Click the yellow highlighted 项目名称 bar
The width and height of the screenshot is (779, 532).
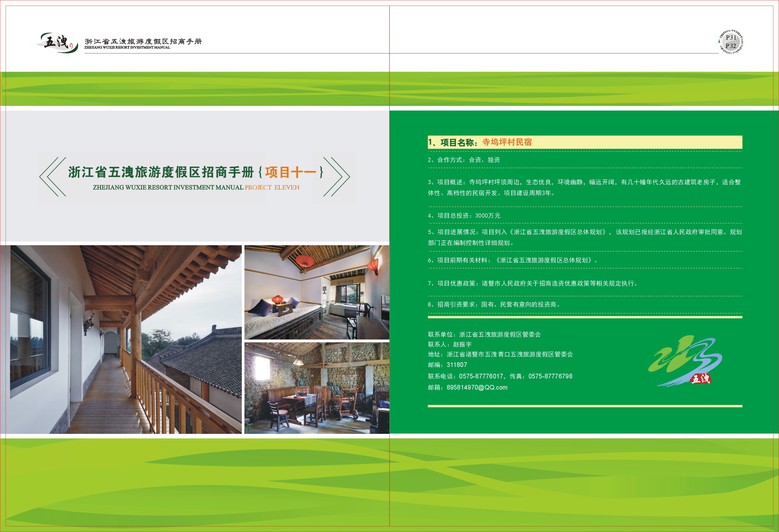click(585, 142)
